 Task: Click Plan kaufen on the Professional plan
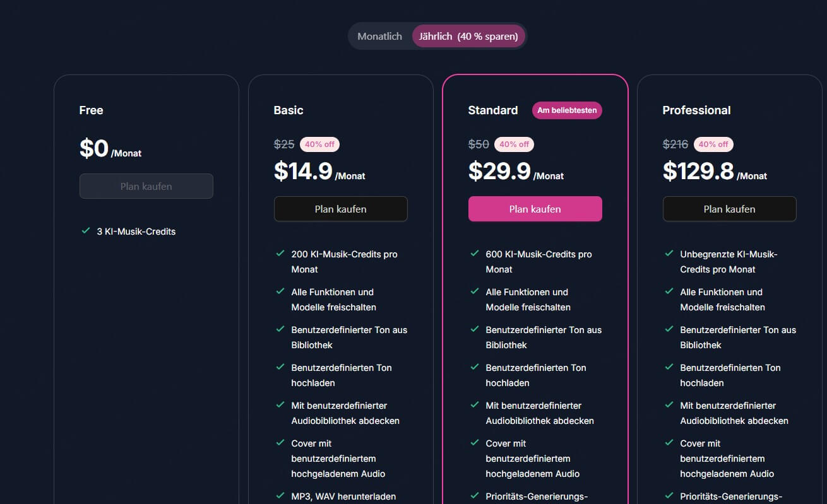pyautogui.click(x=729, y=209)
